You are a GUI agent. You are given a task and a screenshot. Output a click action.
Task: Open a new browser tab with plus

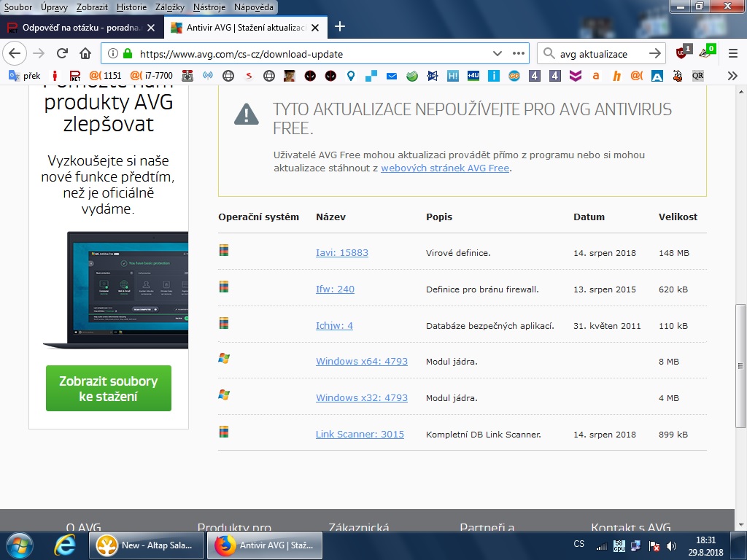[340, 27]
